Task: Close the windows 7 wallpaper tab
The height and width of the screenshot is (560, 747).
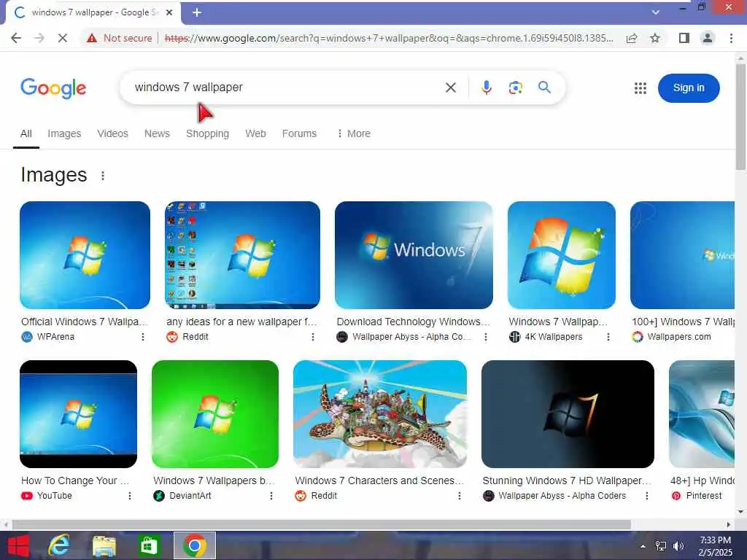Action: click(x=169, y=12)
